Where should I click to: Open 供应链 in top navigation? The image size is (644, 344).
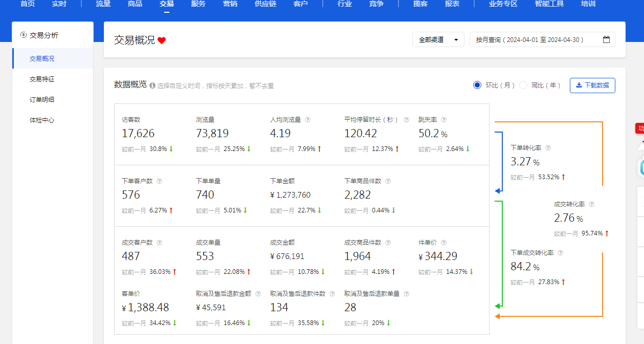[265, 4]
